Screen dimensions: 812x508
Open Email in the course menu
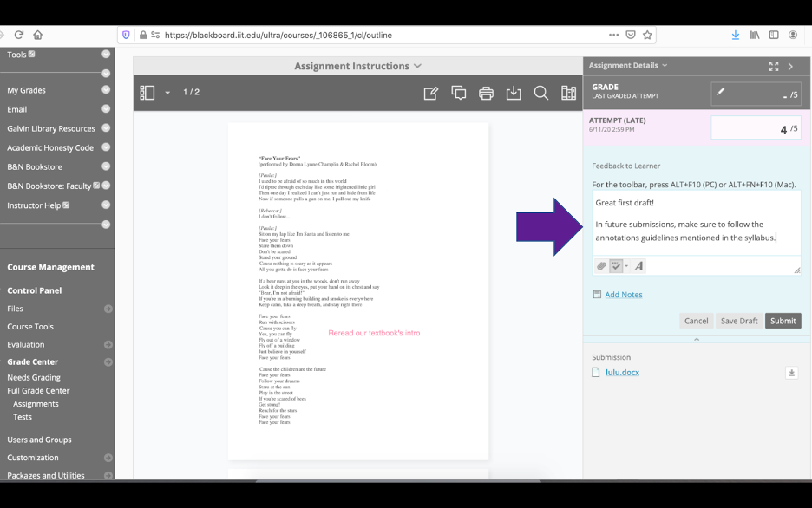click(17, 109)
